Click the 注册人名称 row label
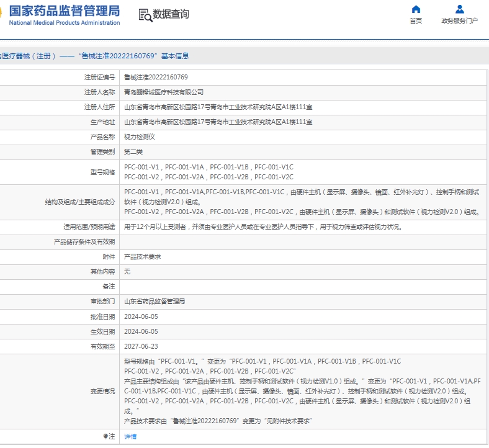The width and height of the screenshot is (489, 448). 99,92
